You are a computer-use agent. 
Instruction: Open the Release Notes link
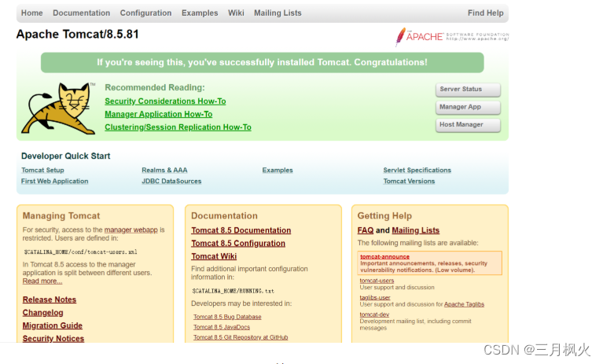pyautogui.click(x=50, y=300)
